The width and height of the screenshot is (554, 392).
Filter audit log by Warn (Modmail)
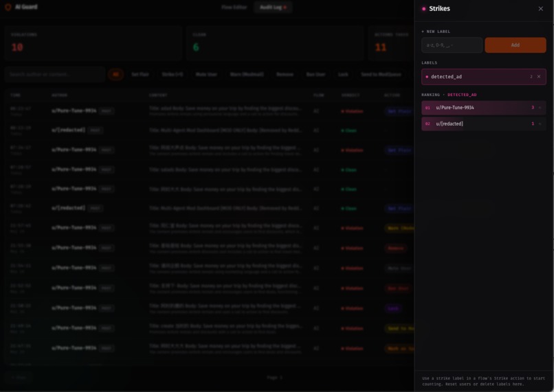247,74
